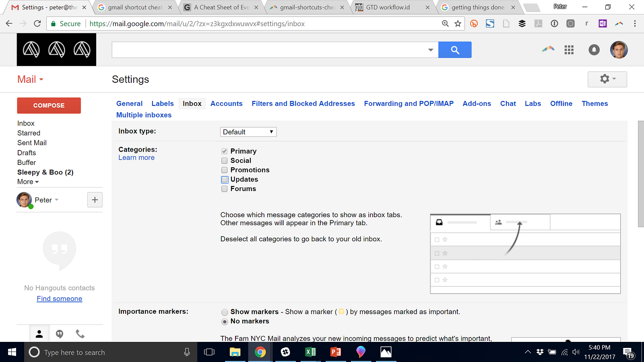Open the OneNote Clipper extension

click(x=603, y=24)
